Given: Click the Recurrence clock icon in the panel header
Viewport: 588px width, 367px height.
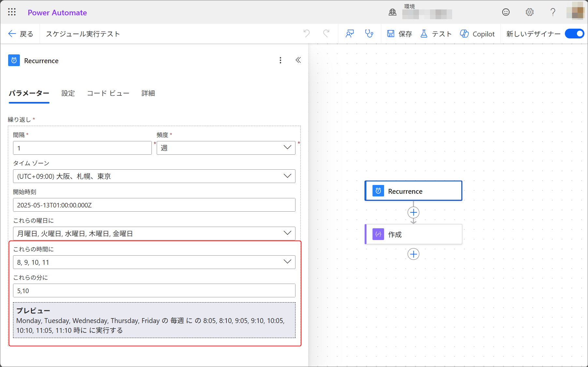Looking at the screenshot, I should click(14, 60).
